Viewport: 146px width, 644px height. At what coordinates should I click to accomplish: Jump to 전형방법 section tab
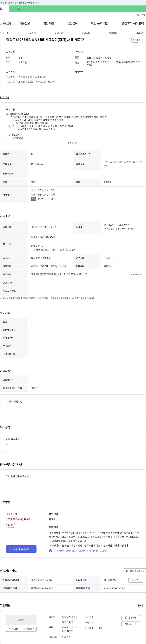tap(113, 33)
